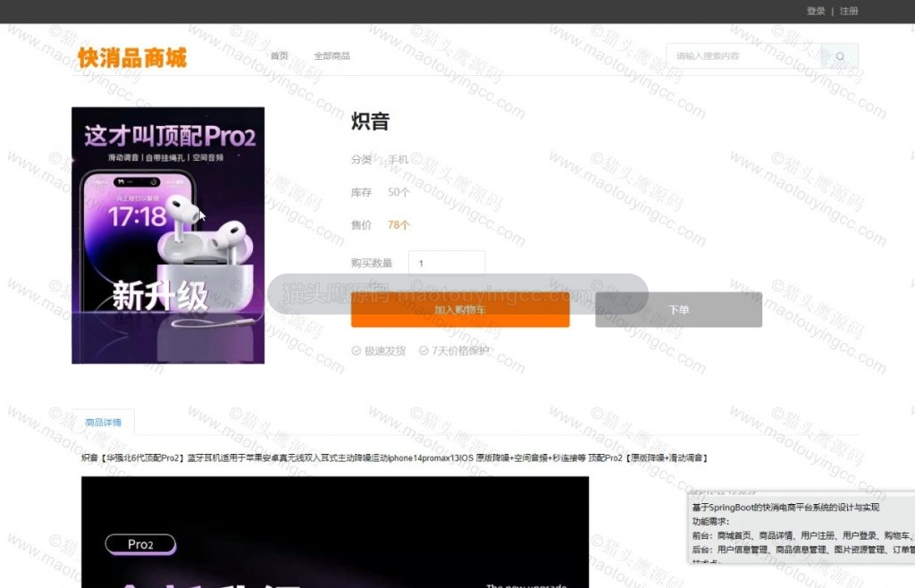This screenshot has width=915, height=588.
Task: Place order with 下单 button
Action: 679,310
